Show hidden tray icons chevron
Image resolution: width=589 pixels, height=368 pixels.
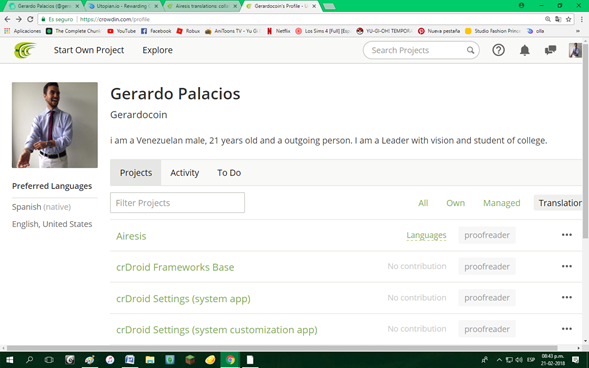point(499,360)
